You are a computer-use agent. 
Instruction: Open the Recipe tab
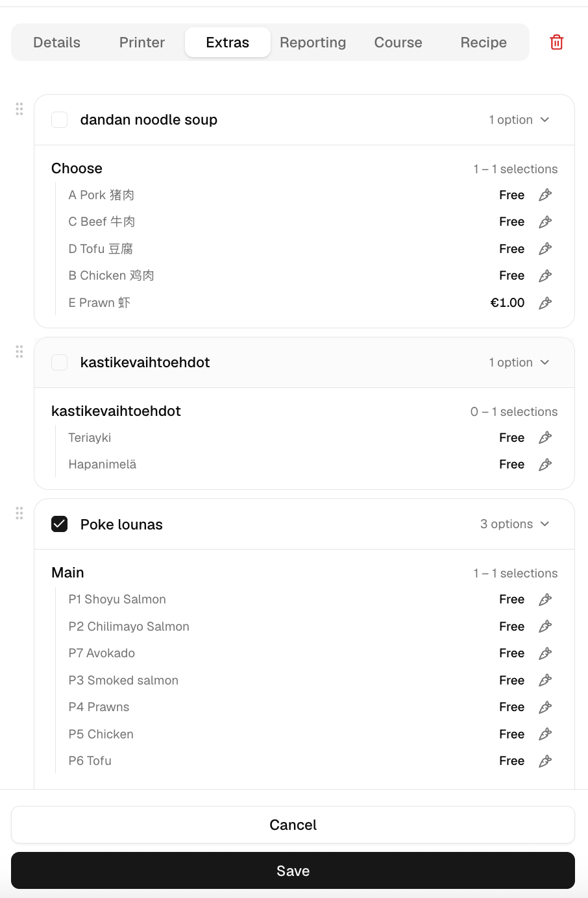[484, 42]
